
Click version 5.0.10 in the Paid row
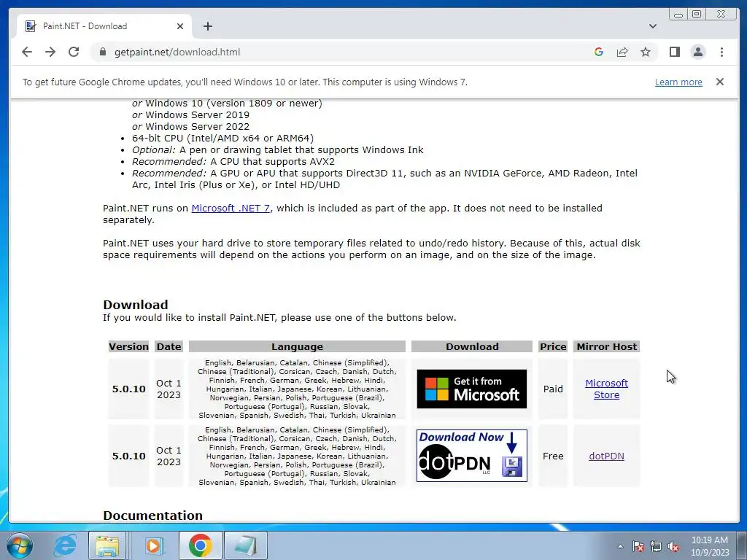pos(128,389)
